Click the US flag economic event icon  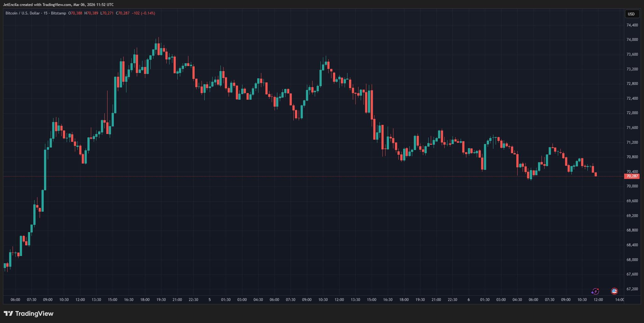click(x=614, y=291)
